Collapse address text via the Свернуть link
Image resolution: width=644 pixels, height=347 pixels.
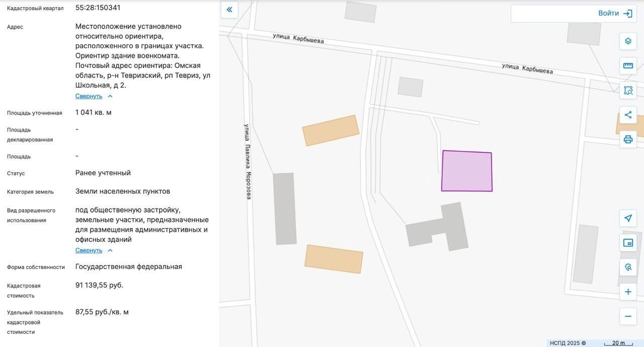(89, 96)
